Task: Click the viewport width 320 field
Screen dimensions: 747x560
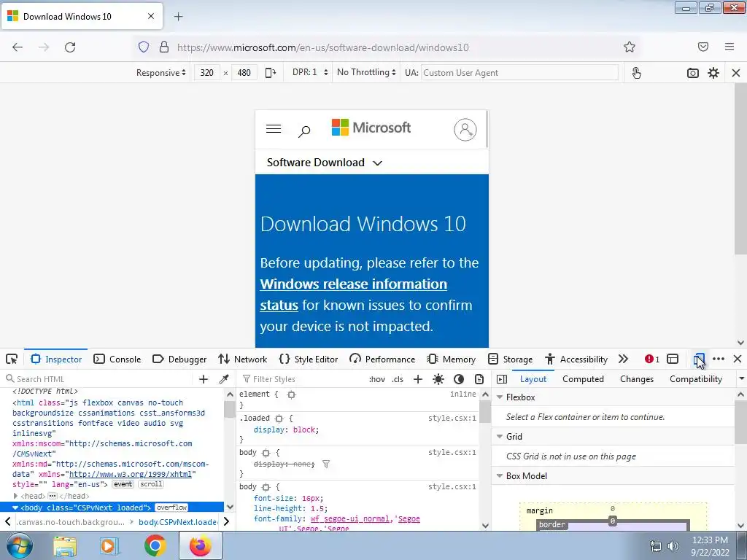Action: 206,73
